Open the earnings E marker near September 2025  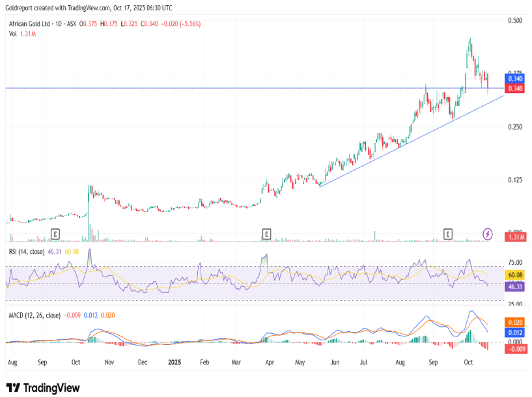448,233
